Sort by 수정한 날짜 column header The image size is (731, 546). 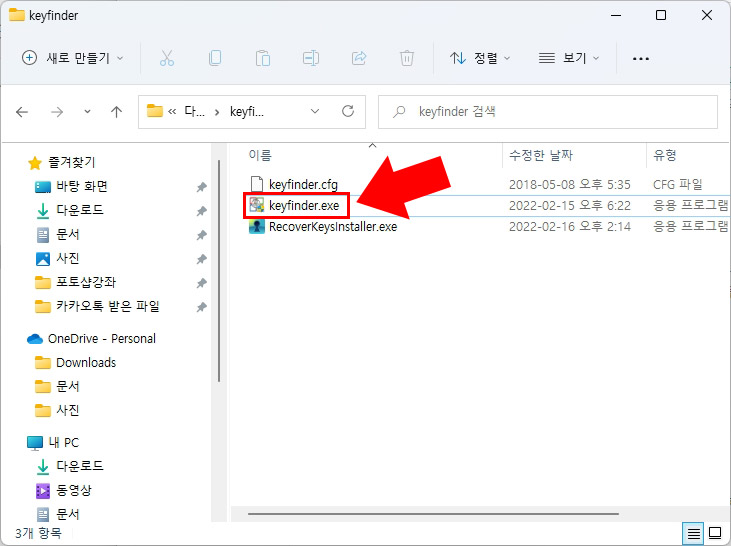(x=541, y=155)
